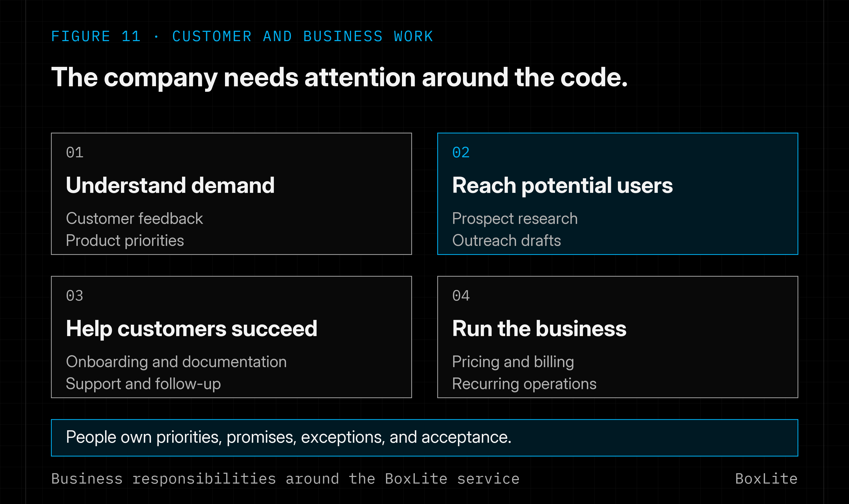Screen dimensions: 849x504
Task: Select the '01' card number
Action: click(x=75, y=153)
